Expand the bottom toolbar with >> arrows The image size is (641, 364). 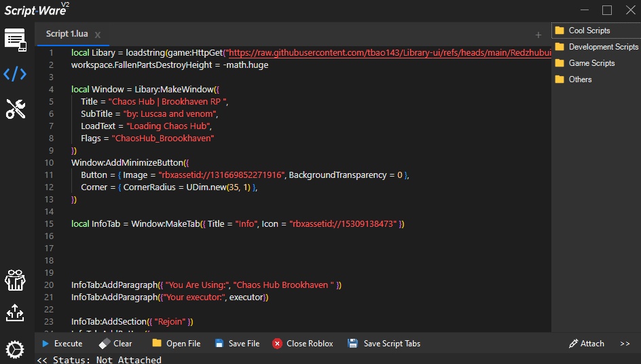click(625, 344)
